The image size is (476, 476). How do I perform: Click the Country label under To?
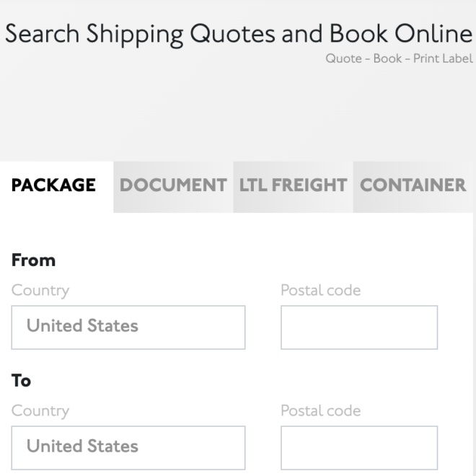[x=40, y=411]
